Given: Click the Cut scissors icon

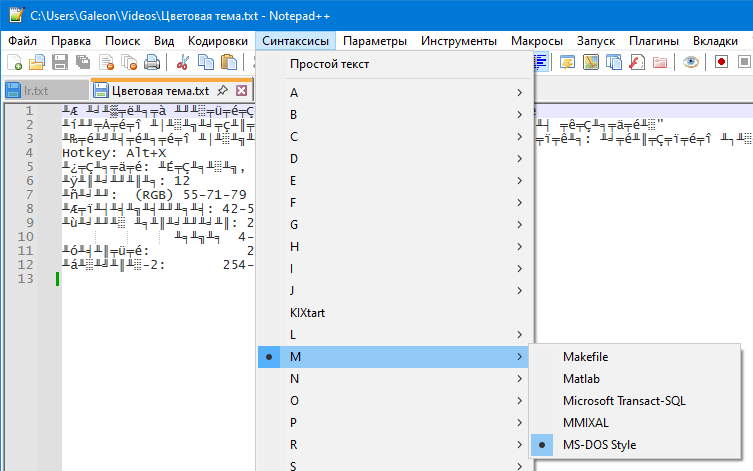Looking at the screenshot, I should point(184,62).
